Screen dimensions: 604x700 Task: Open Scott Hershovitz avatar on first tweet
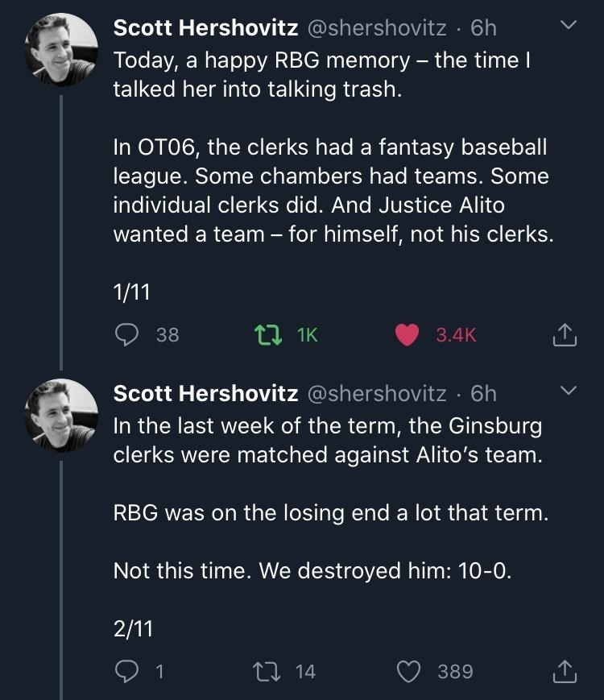[x=63, y=51]
